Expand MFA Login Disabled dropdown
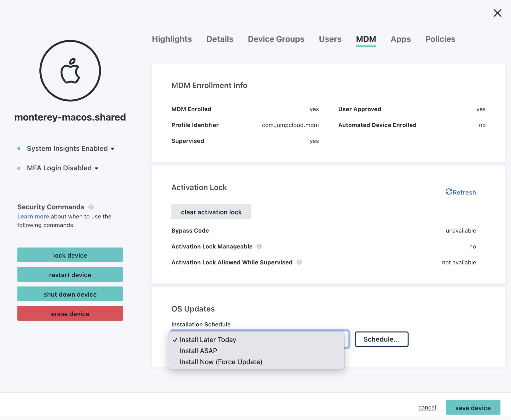This screenshot has height=420, width=511. pyautogui.click(x=97, y=168)
